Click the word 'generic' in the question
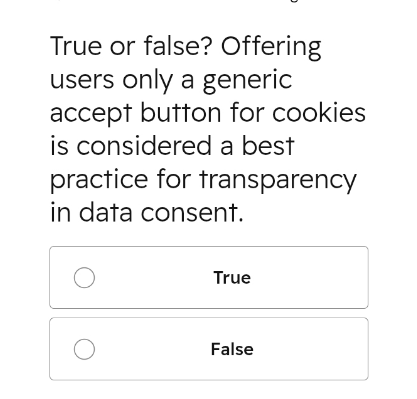 pyautogui.click(x=247, y=81)
